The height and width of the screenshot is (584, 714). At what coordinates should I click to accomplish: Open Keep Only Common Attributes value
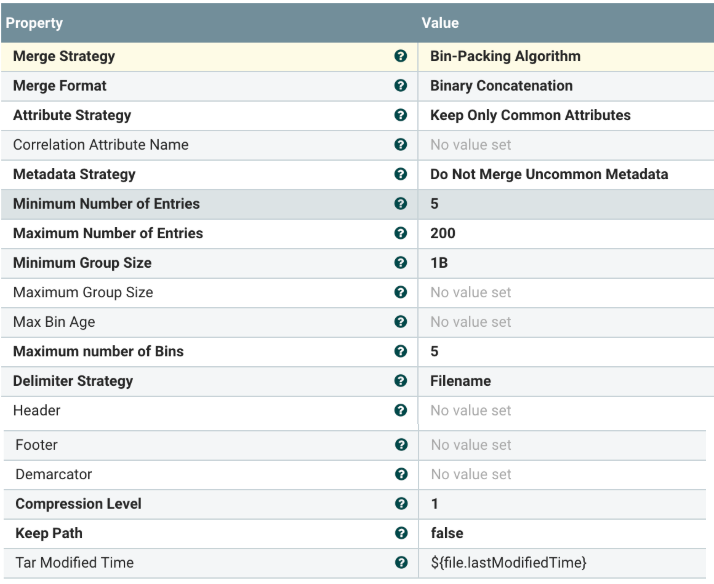coord(530,116)
